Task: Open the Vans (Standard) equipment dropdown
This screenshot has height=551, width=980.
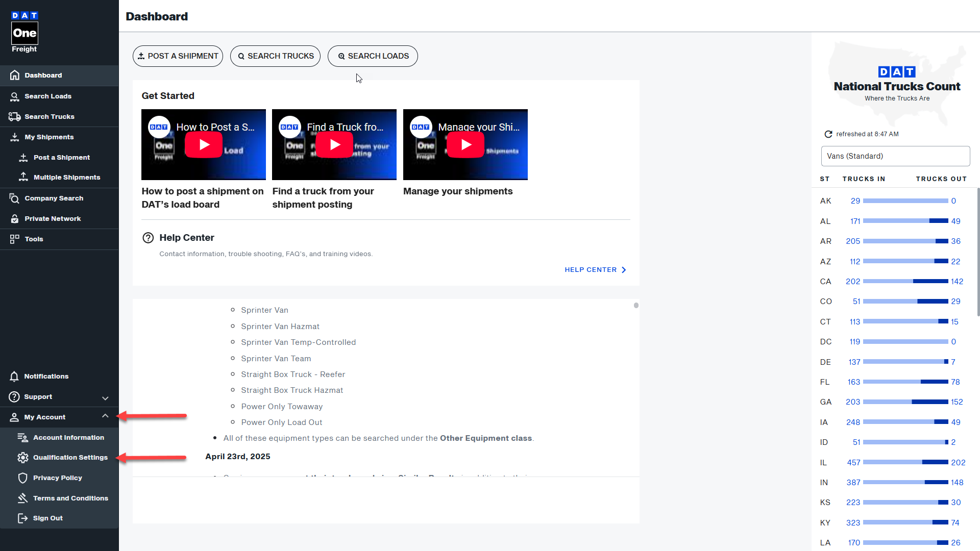Action: (895, 156)
